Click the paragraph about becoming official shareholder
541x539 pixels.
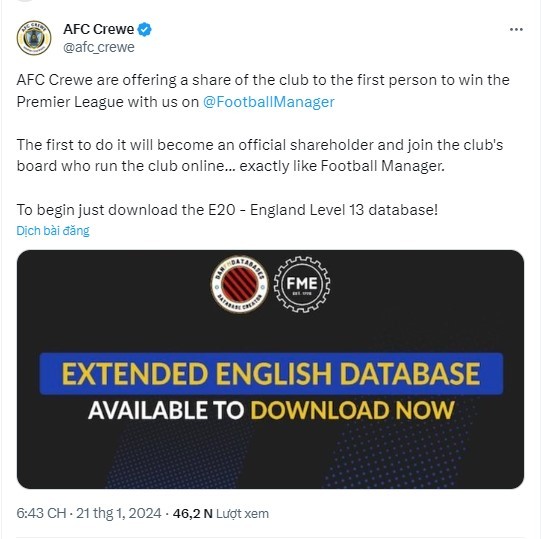(x=260, y=155)
